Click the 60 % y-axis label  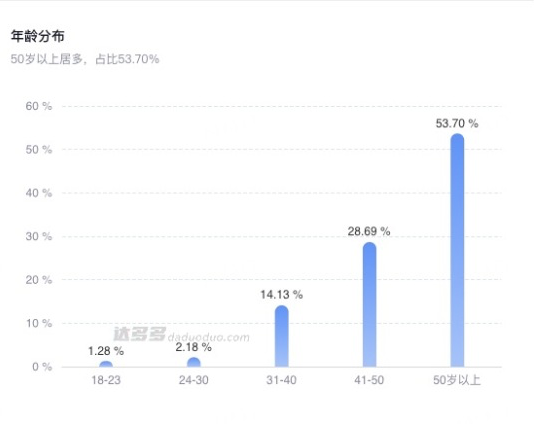(x=39, y=106)
